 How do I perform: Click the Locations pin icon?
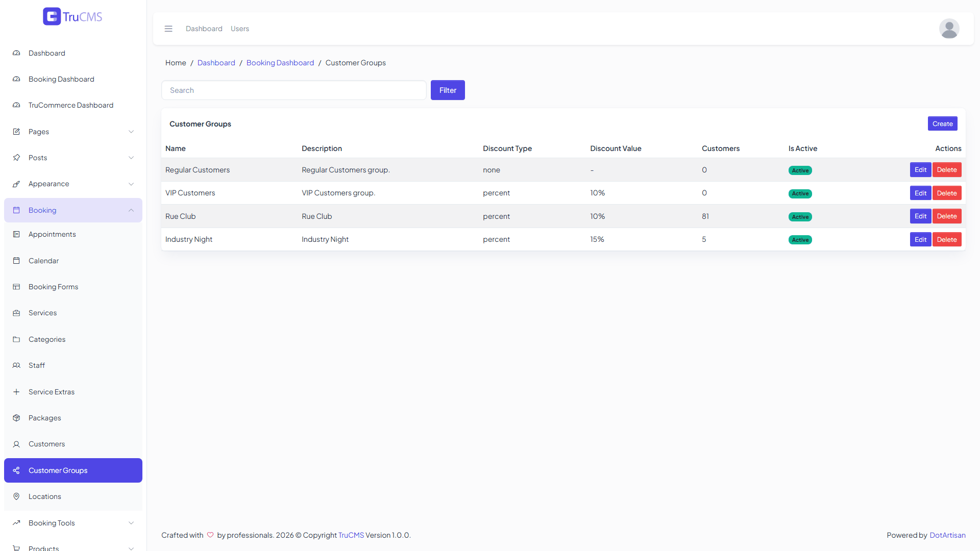(16, 496)
